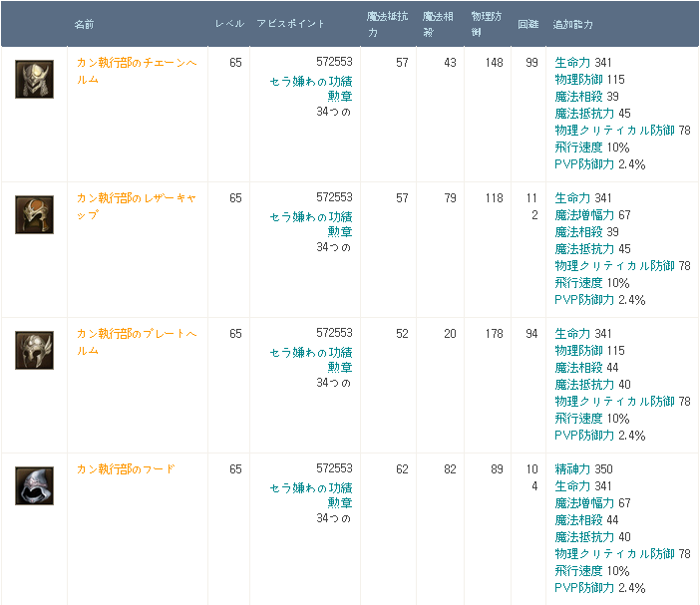
Task: Sort by レベル column header
Action: [230, 24]
